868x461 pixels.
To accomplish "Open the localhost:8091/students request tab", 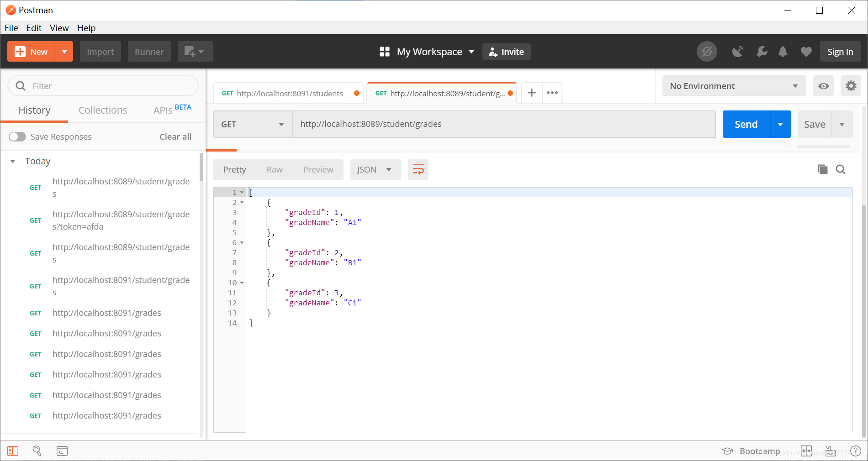I will (288, 93).
